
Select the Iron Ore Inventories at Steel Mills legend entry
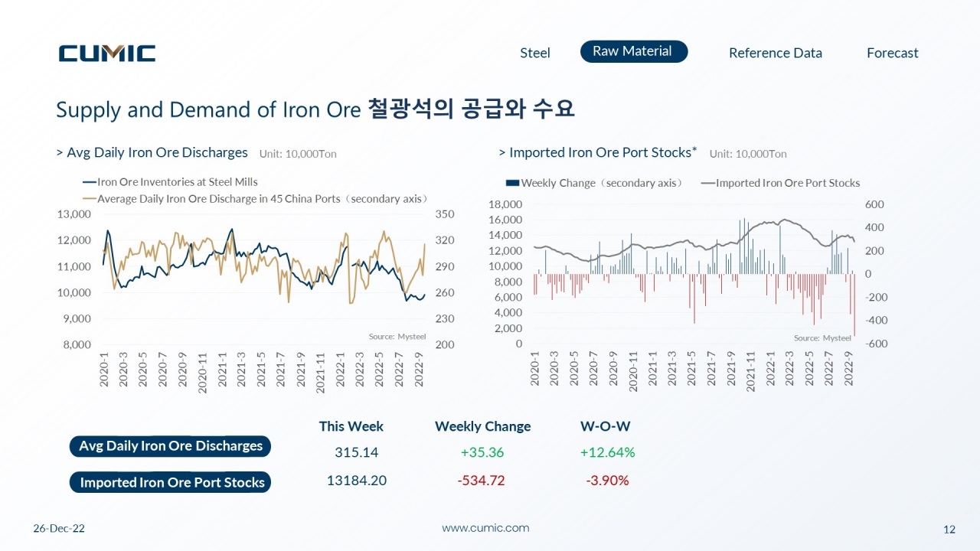tap(170, 182)
